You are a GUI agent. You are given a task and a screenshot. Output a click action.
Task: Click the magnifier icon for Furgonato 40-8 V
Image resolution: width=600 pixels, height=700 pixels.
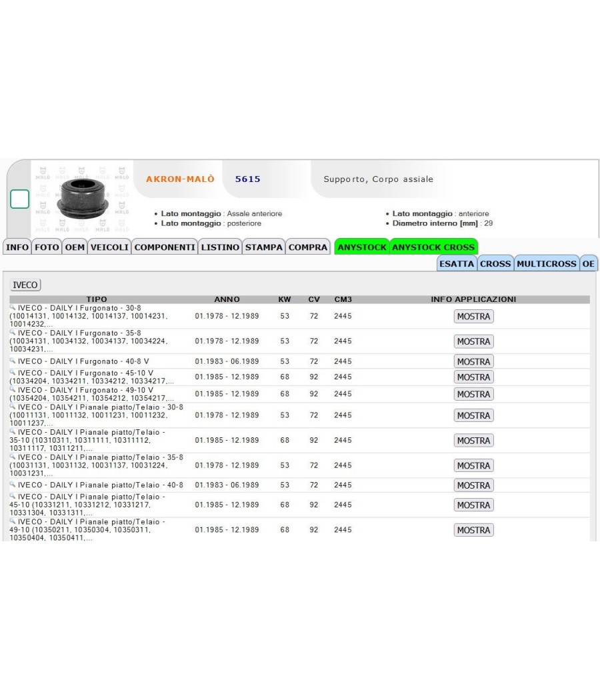pos(13,361)
